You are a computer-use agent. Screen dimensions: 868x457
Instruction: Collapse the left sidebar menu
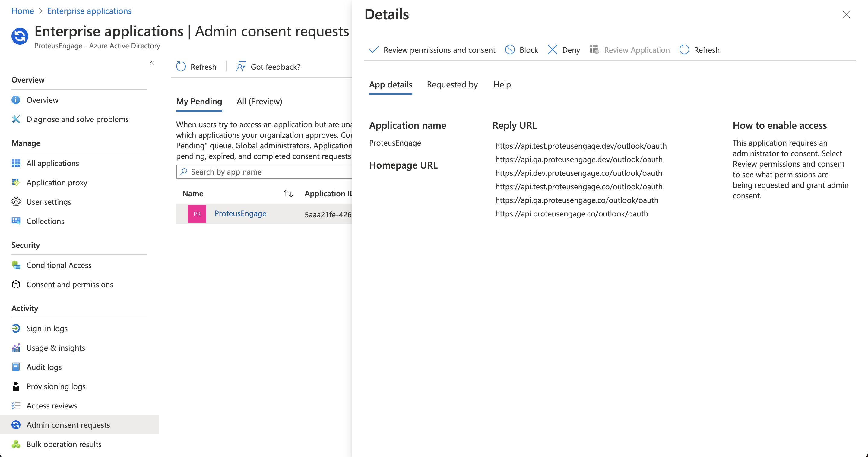point(152,63)
